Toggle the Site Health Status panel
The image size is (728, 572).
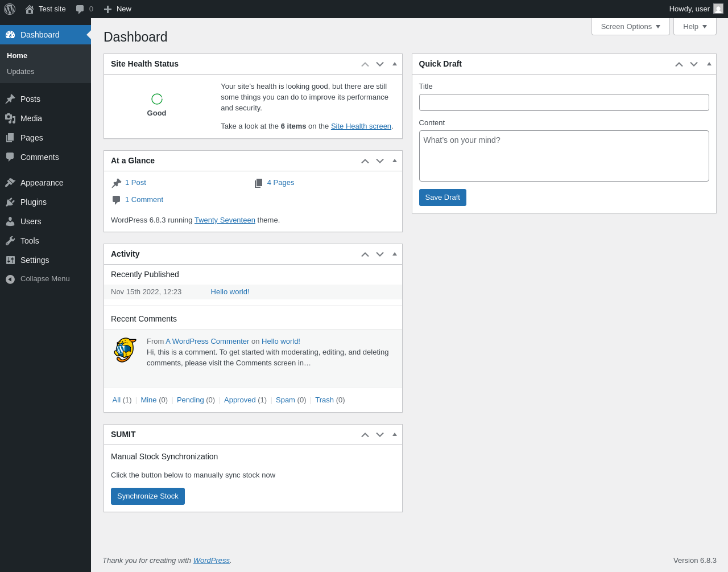pyautogui.click(x=395, y=64)
